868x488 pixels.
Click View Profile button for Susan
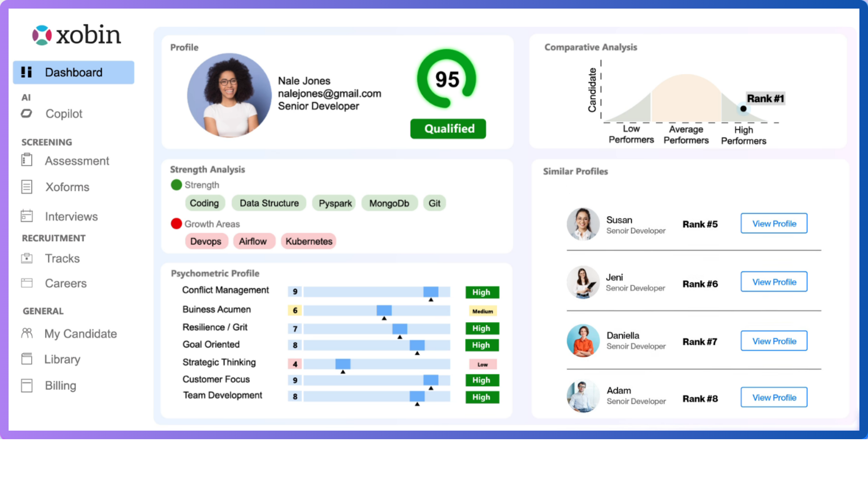[x=774, y=223]
